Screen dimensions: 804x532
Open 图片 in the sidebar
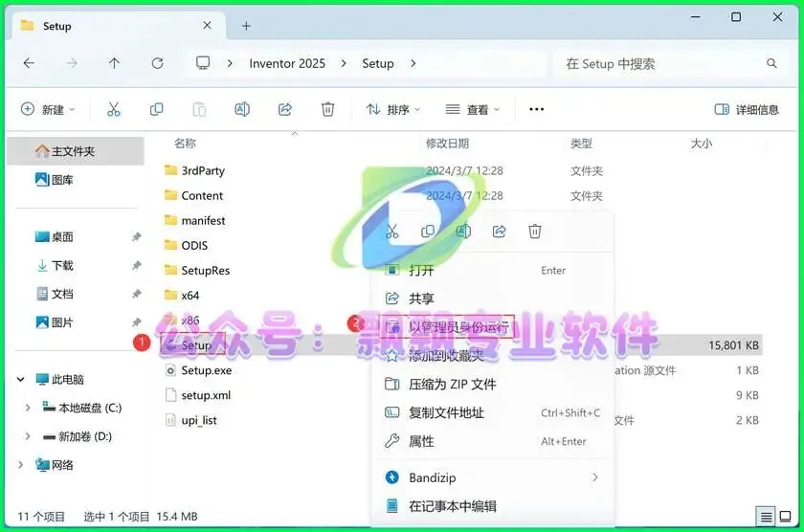(55, 322)
